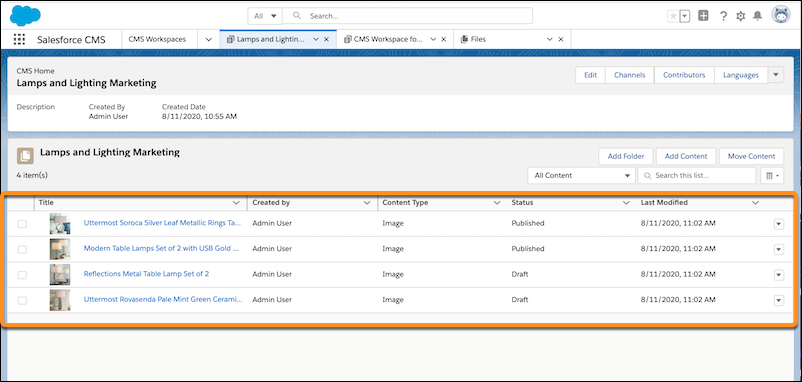Open the Help question mark icon
The height and width of the screenshot is (382, 802).
click(723, 16)
